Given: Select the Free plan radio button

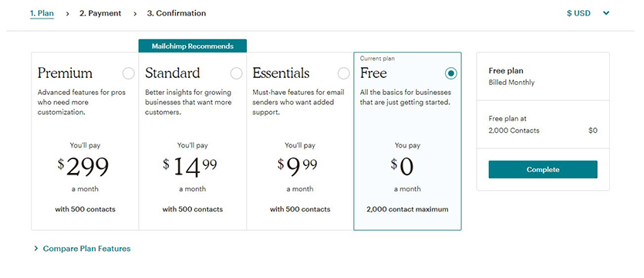Looking at the screenshot, I should click(451, 73).
